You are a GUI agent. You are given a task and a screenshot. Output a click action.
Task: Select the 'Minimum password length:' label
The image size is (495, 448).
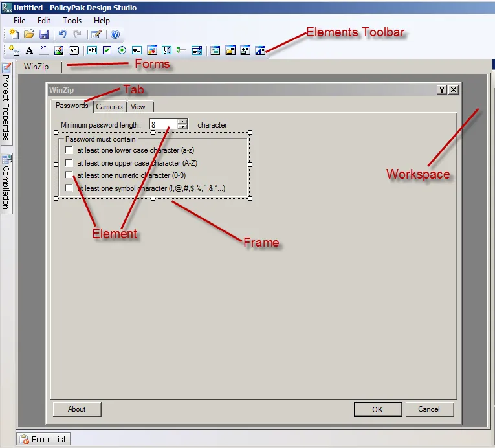click(x=101, y=125)
